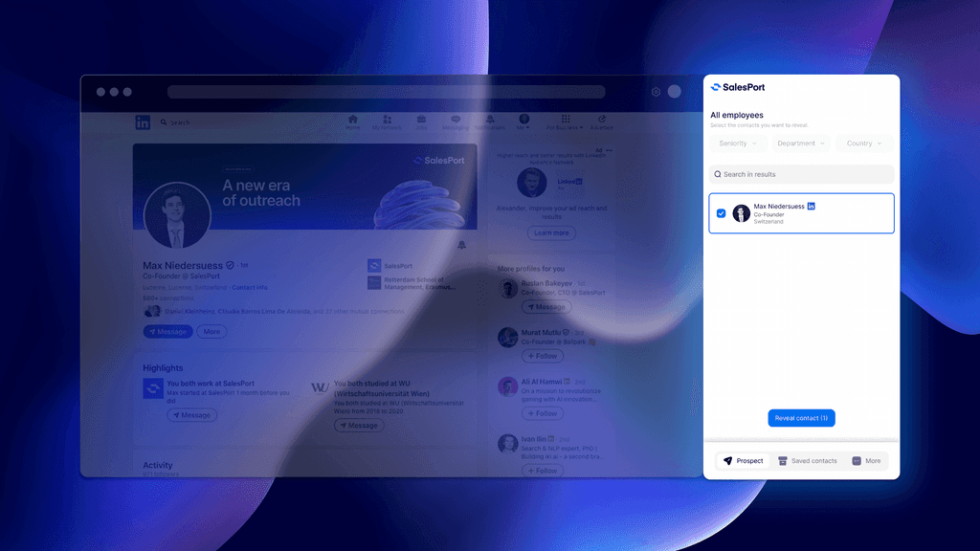
Task: Open My Network in LinkedIn nav
Action: (387, 122)
